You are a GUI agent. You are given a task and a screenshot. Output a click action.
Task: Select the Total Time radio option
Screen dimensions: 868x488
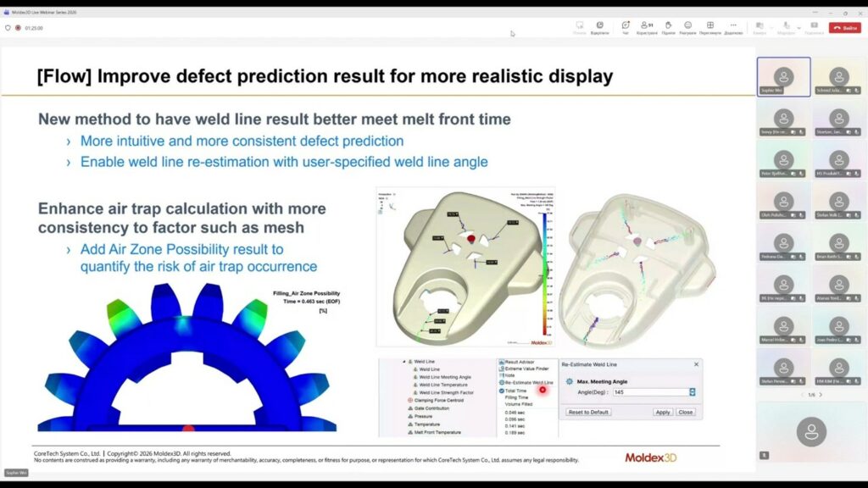502,391
